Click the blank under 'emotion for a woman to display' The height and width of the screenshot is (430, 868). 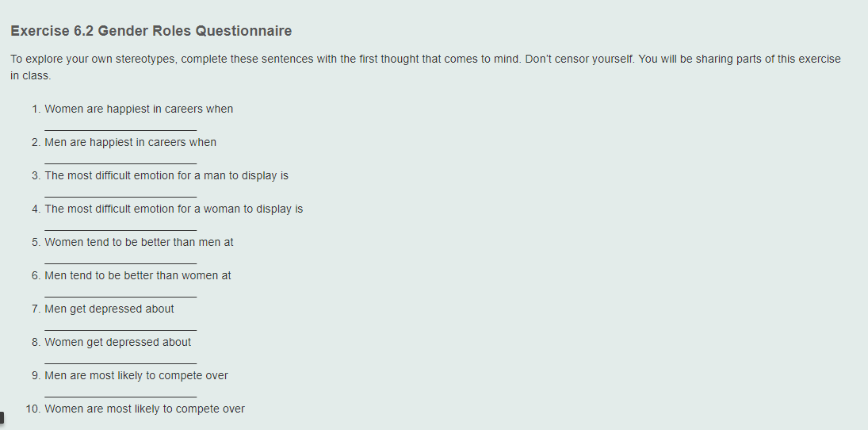coord(120,226)
